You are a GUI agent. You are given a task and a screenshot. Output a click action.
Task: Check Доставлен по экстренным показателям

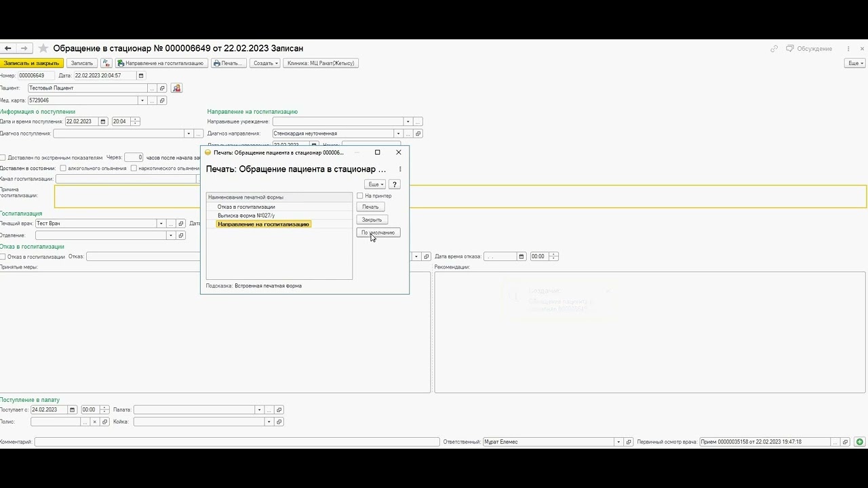(x=3, y=158)
